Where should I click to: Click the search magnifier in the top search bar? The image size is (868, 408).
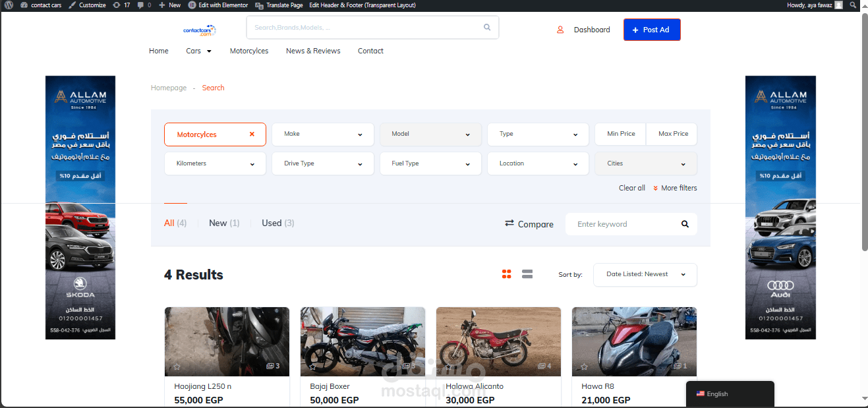[x=487, y=28]
